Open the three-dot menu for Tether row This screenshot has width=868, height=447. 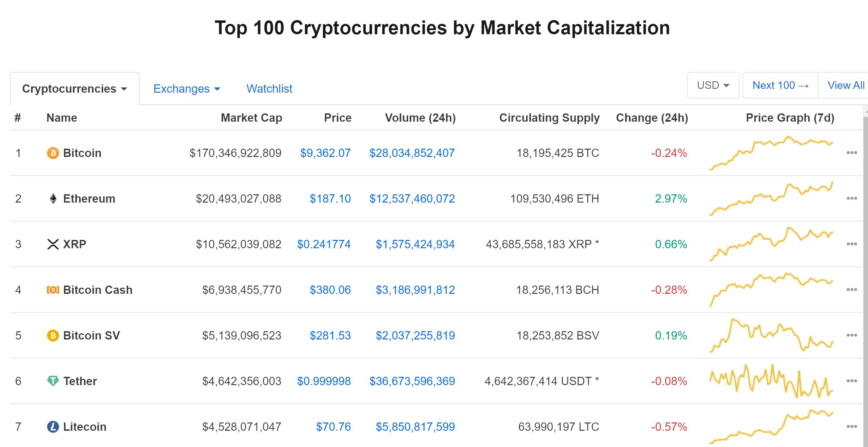851,381
